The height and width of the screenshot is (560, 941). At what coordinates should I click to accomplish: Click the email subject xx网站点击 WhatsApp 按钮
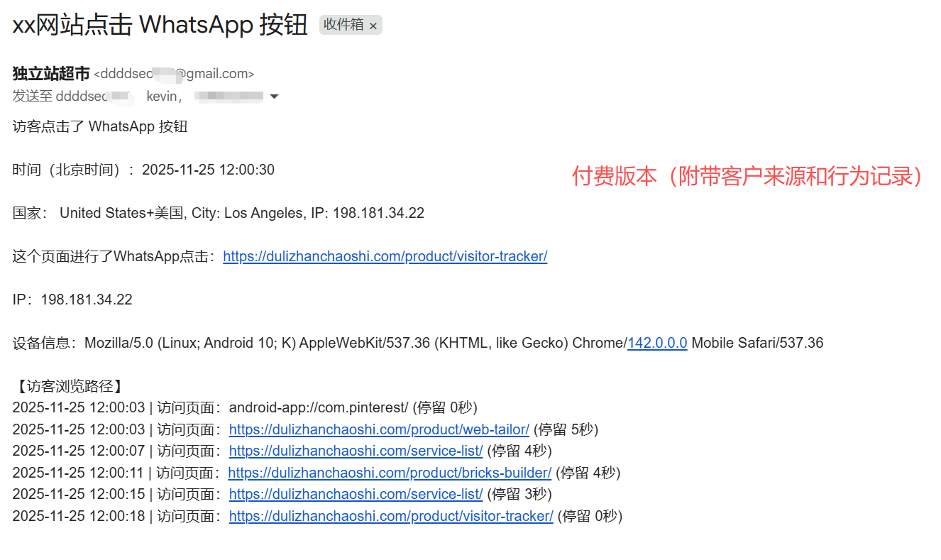click(x=160, y=25)
